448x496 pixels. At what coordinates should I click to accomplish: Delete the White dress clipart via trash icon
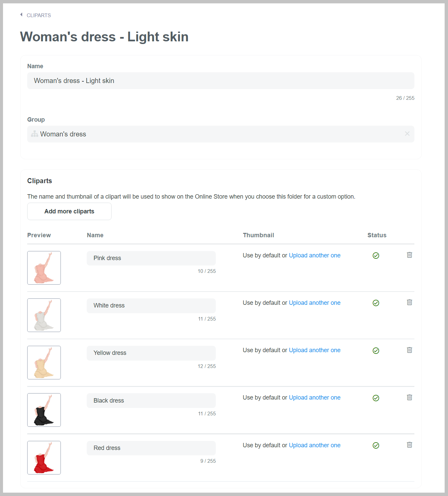409,302
